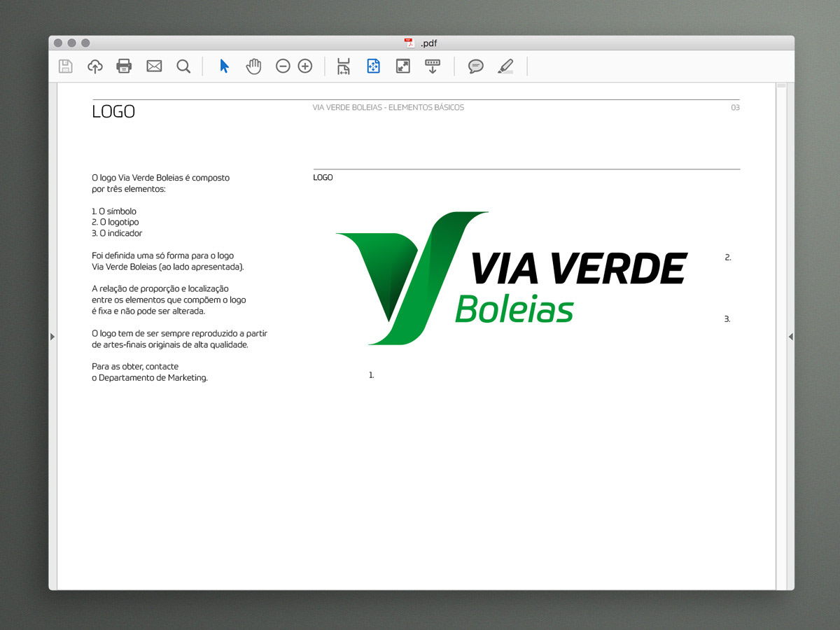840x630 pixels.
Task: Click the '.pdf' window title
Action: click(x=429, y=43)
